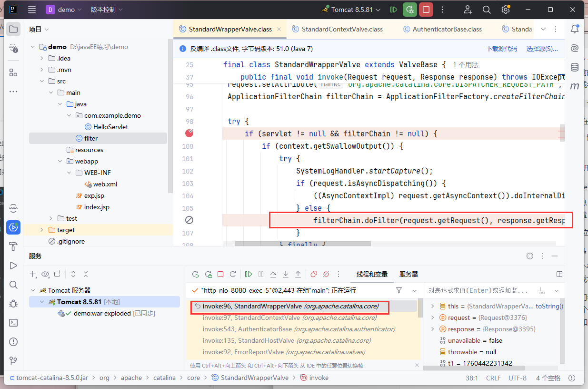Expand the target folder in project tree
The image size is (588, 389).
point(42,230)
